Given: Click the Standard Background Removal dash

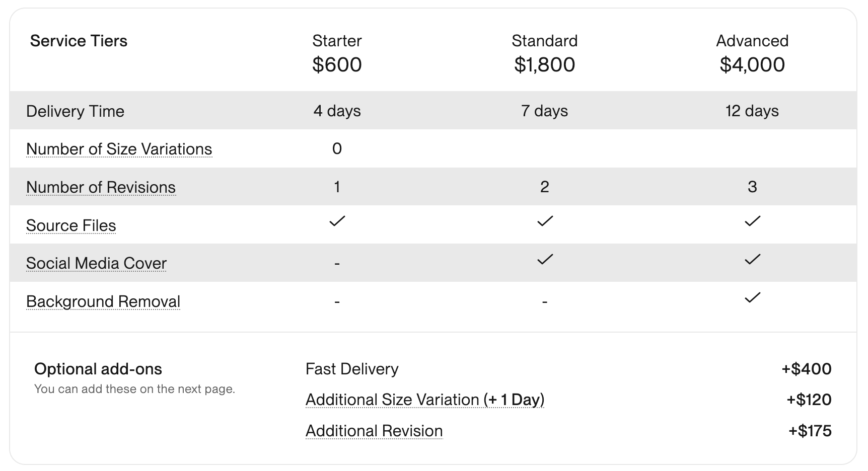Looking at the screenshot, I should pos(545,302).
